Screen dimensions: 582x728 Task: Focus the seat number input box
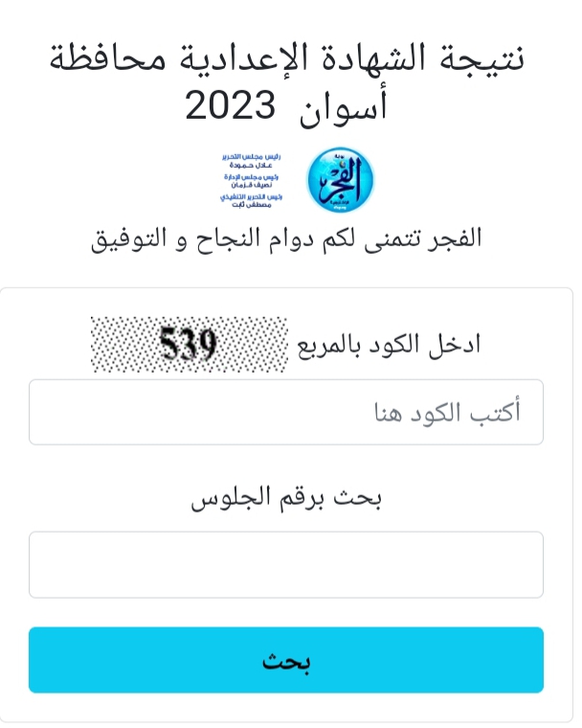[x=286, y=565]
